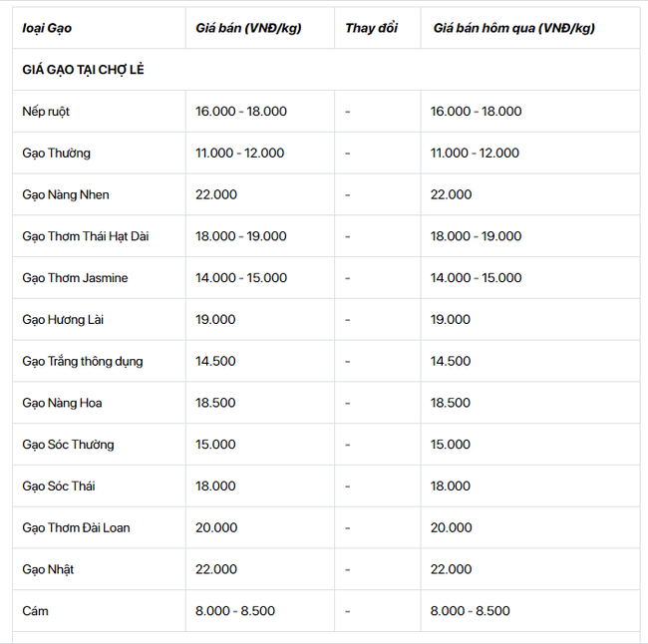Select the 'Gạo Thường' cell
648x644 pixels.
pos(56,153)
